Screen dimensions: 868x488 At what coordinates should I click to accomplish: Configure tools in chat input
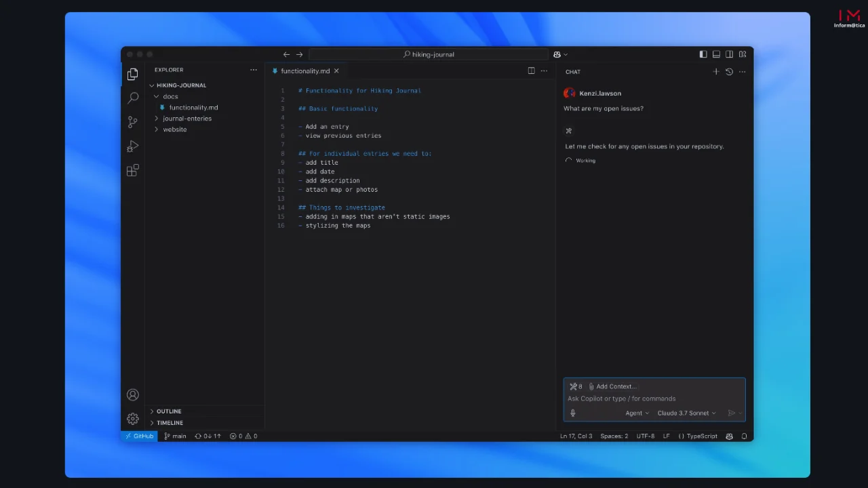(576, 386)
